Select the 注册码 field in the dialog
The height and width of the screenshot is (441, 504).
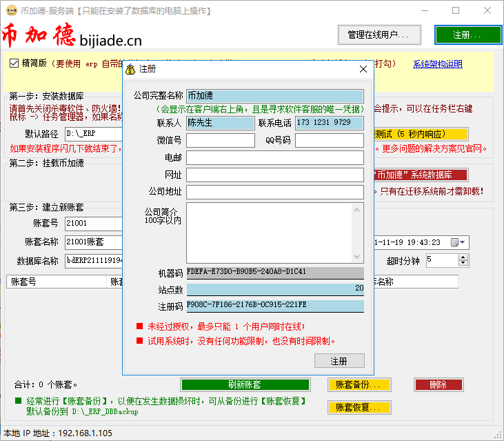274,305
